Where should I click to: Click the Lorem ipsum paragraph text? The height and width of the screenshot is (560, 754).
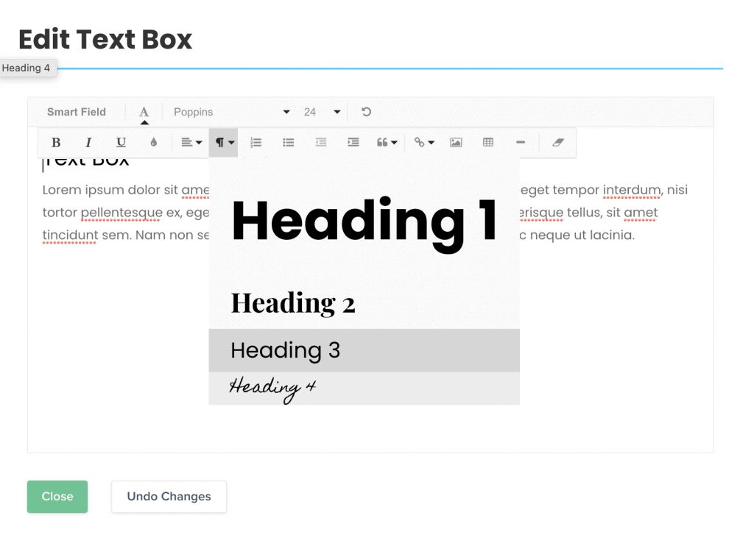pyautogui.click(x=118, y=213)
